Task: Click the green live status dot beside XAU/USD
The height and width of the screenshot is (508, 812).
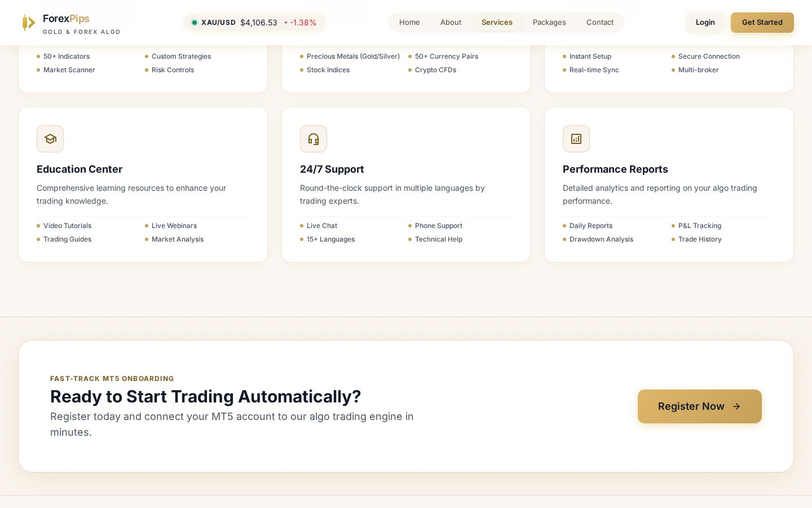Action: click(x=195, y=23)
